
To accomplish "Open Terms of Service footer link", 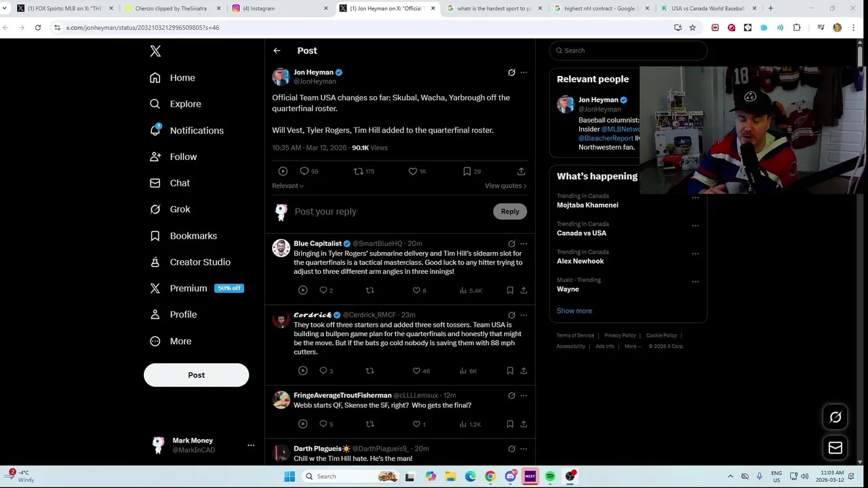I will point(575,335).
